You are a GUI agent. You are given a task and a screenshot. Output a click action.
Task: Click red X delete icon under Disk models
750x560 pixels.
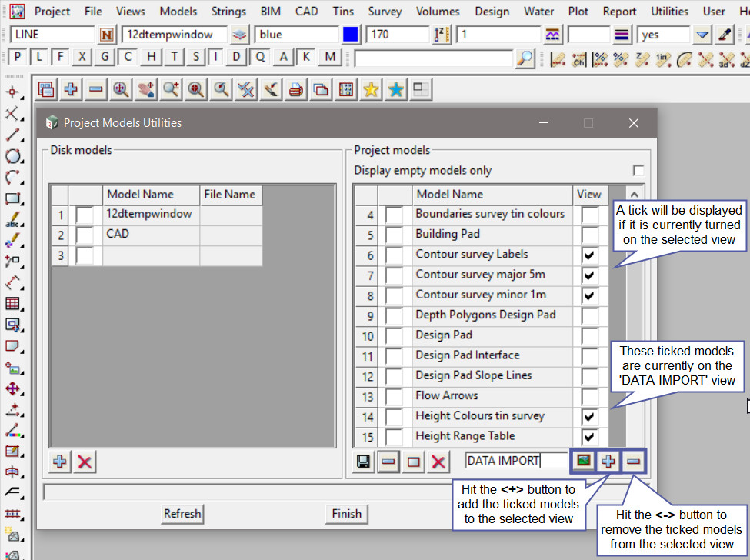85,462
